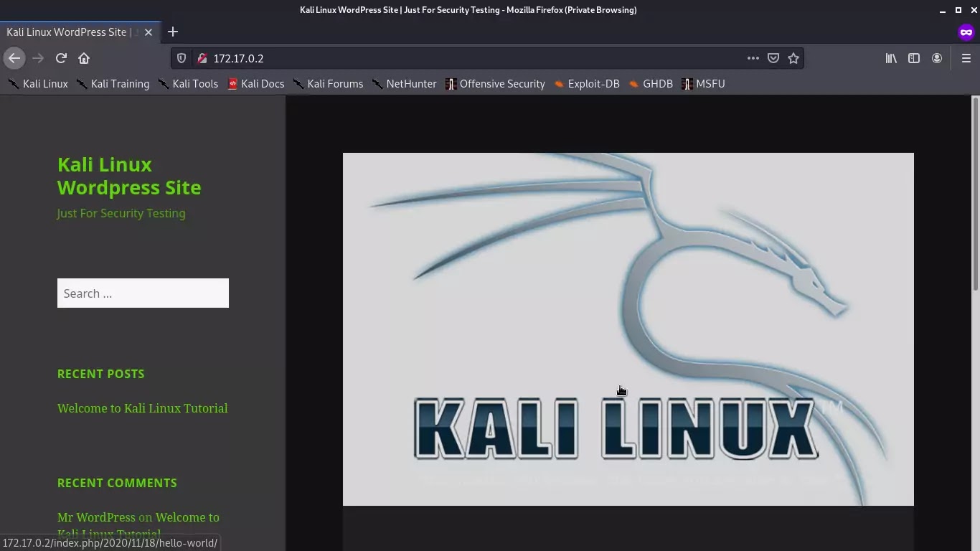
Task: Click the RECENT COMMENTS heading
Action: 117,483
